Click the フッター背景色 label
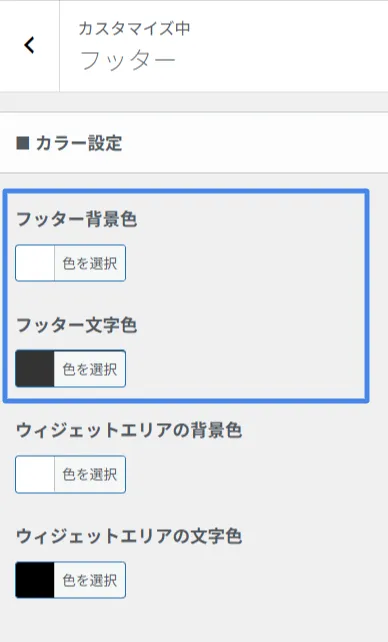Screen dimensions: 388x642 [76, 219]
